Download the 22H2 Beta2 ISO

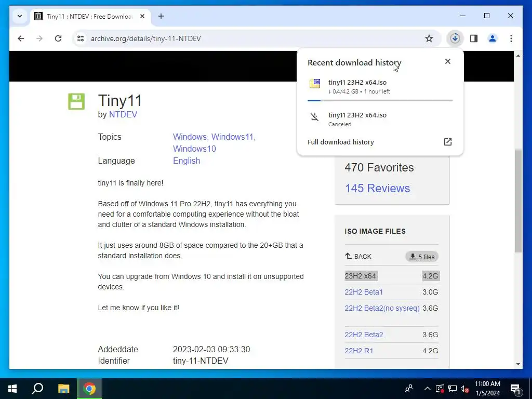(364, 335)
